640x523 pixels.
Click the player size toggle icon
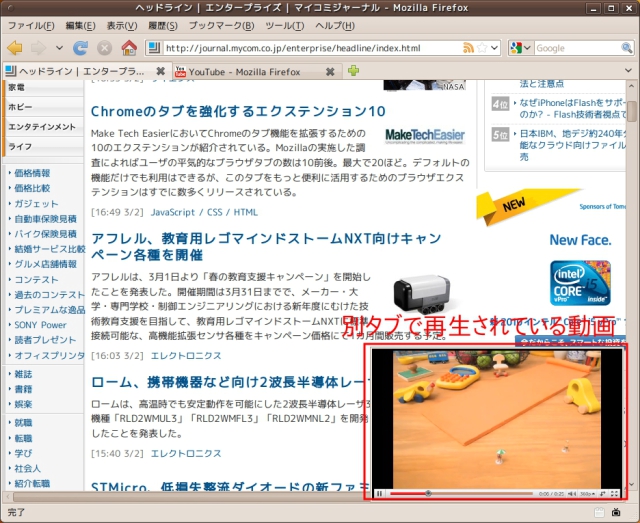[x=603, y=494]
